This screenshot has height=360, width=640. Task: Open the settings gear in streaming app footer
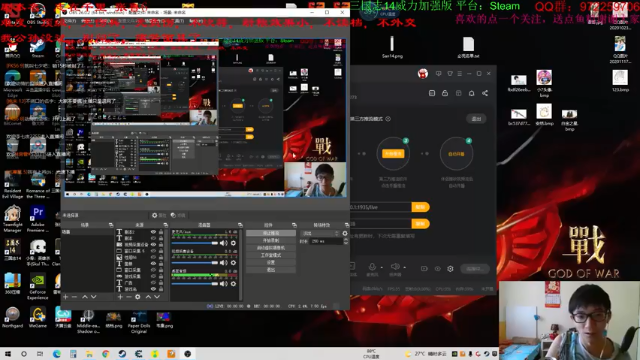point(450,269)
